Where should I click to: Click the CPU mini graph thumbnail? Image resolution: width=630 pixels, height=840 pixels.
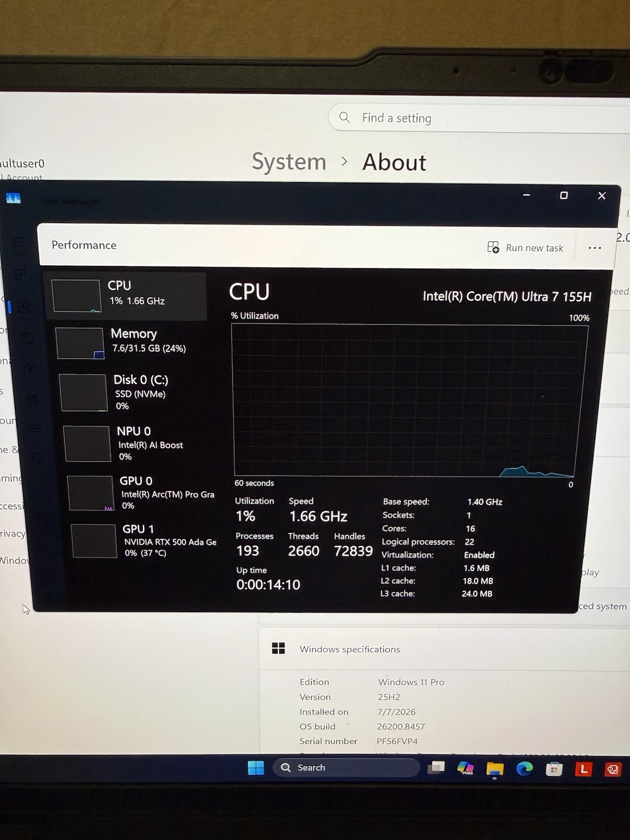[x=77, y=296]
